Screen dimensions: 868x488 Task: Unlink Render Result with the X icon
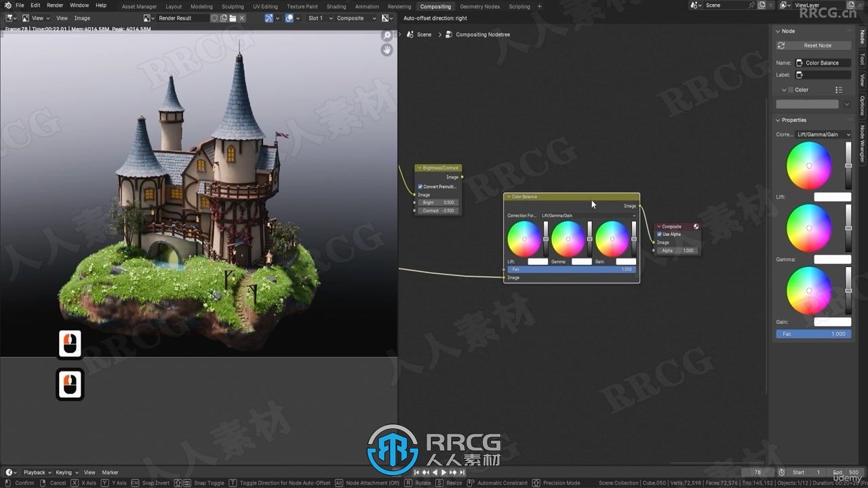242,18
